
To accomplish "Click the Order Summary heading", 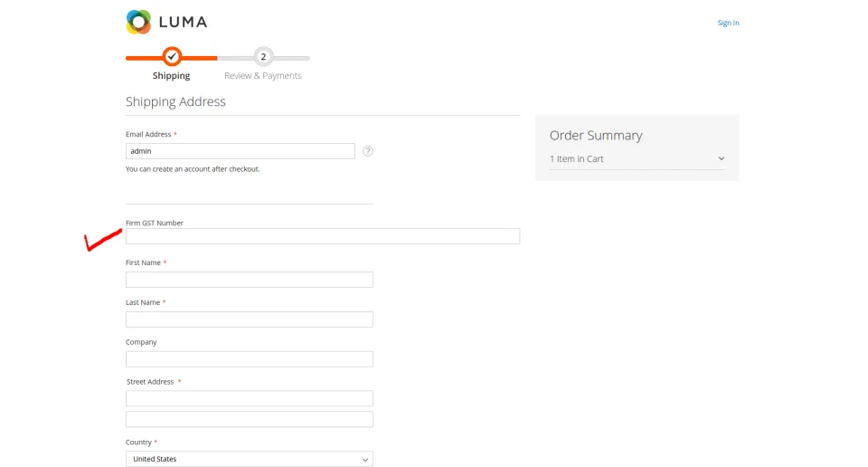I will pos(596,135).
